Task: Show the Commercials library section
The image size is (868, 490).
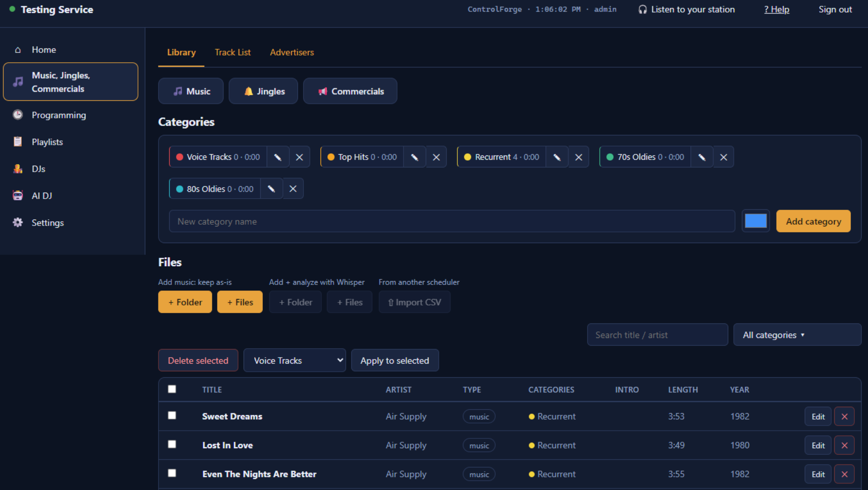Action: tap(350, 91)
